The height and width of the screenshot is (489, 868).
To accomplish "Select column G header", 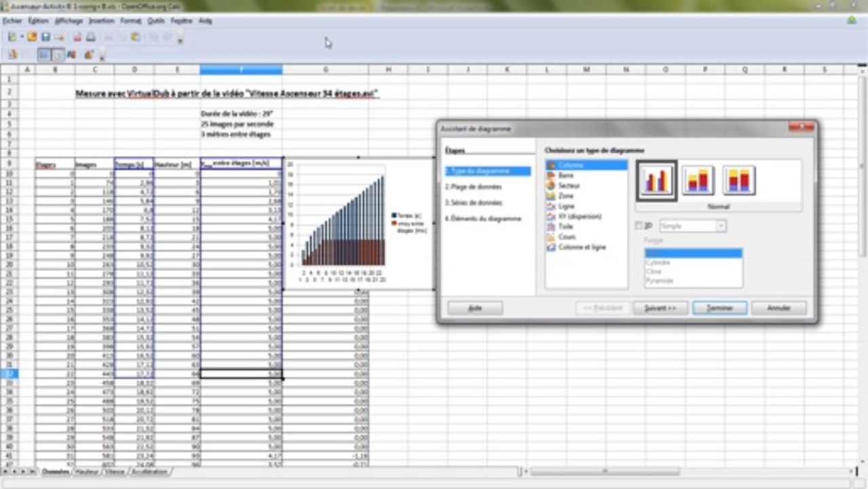I will 326,69.
